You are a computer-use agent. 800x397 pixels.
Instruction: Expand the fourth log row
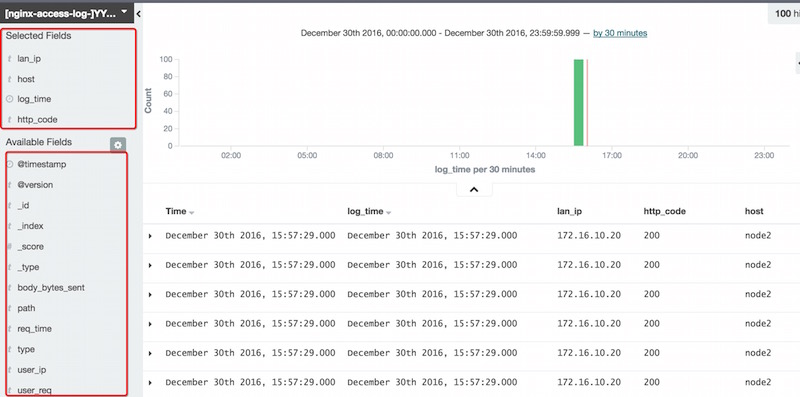pyautogui.click(x=150, y=324)
